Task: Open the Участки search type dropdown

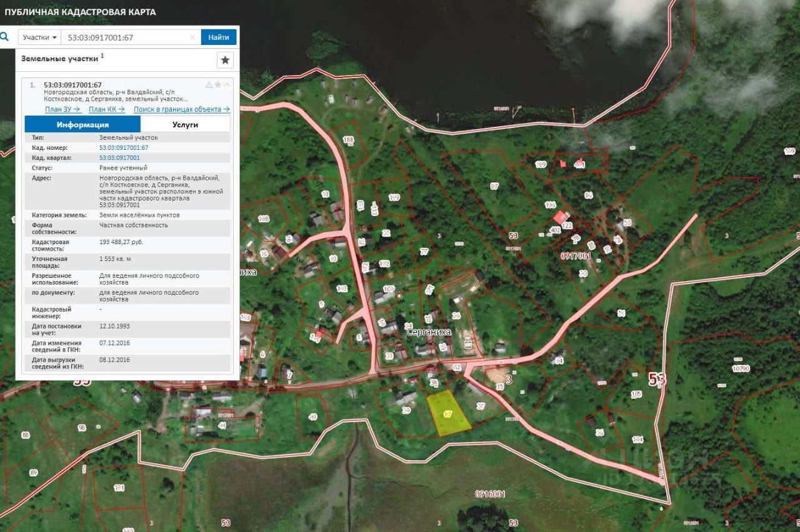Action: (39, 37)
